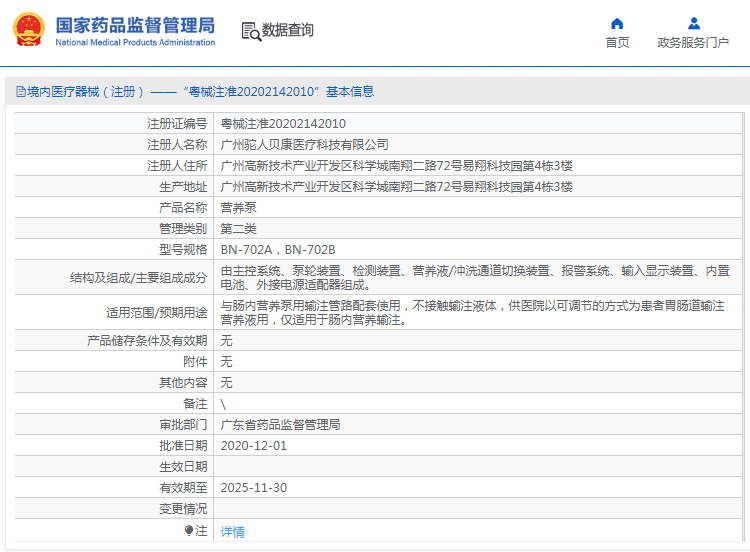Open the 数据查询 search icon

[x=251, y=31]
